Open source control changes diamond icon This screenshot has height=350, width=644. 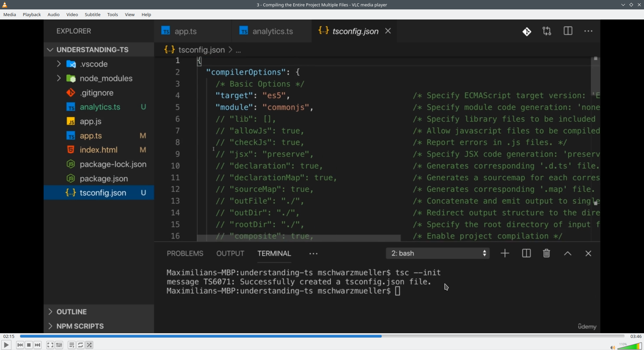527,32
